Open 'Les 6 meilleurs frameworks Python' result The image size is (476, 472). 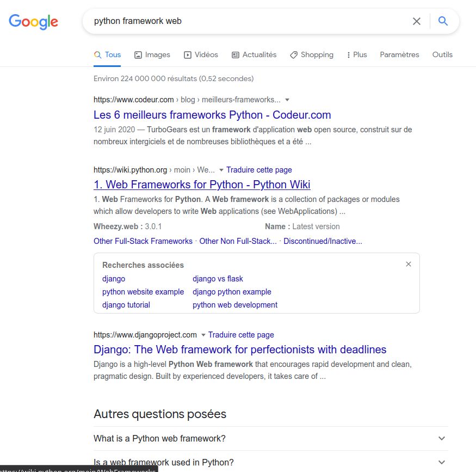pos(212,115)
